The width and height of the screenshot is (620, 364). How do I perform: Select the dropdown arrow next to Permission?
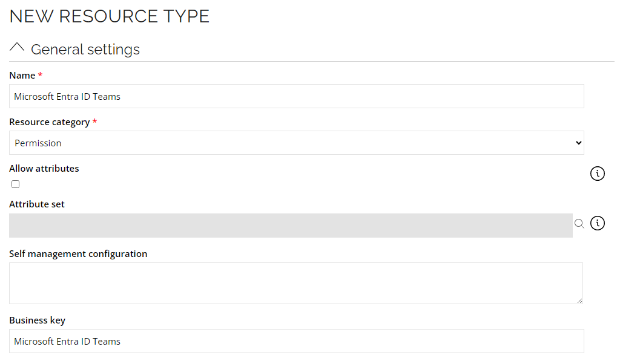click(x=578, y=143)
